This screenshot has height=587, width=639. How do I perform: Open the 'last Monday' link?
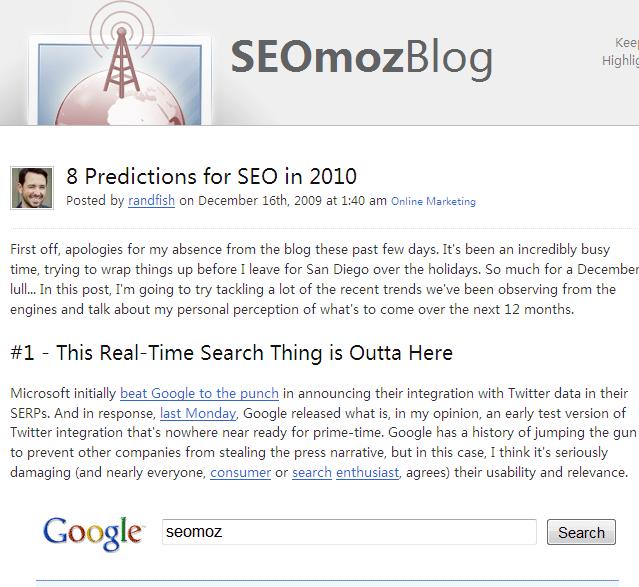tap(198, 413)
